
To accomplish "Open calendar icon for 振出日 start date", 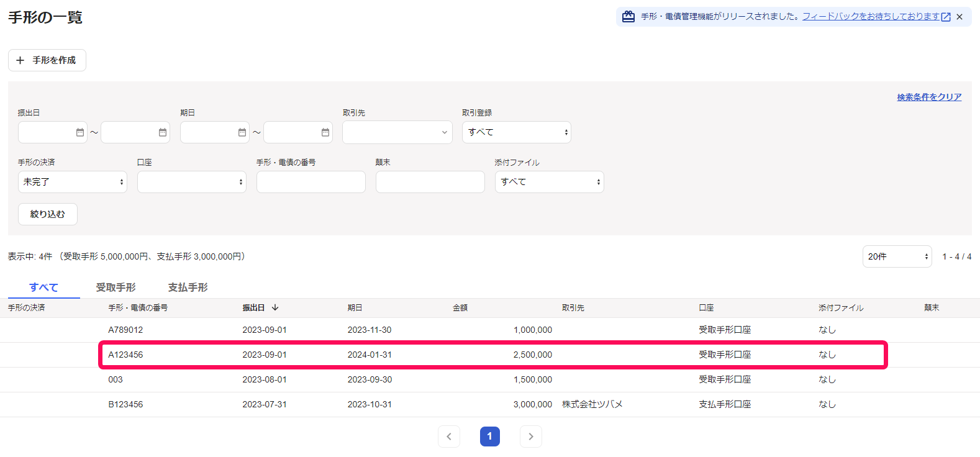I will click(80, 132).
